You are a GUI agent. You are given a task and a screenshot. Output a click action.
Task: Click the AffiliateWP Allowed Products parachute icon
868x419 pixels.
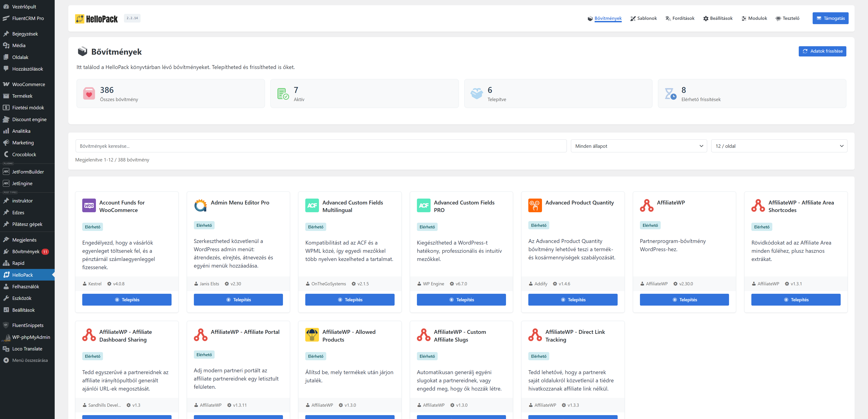coord(312,335)
